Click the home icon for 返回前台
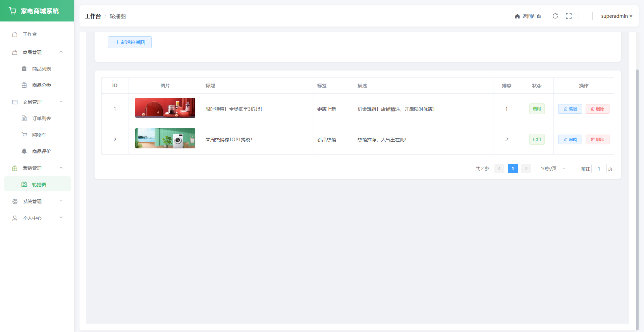Image resolution: width=644 pixels, height=332 pixels. (x=517, y=16)
